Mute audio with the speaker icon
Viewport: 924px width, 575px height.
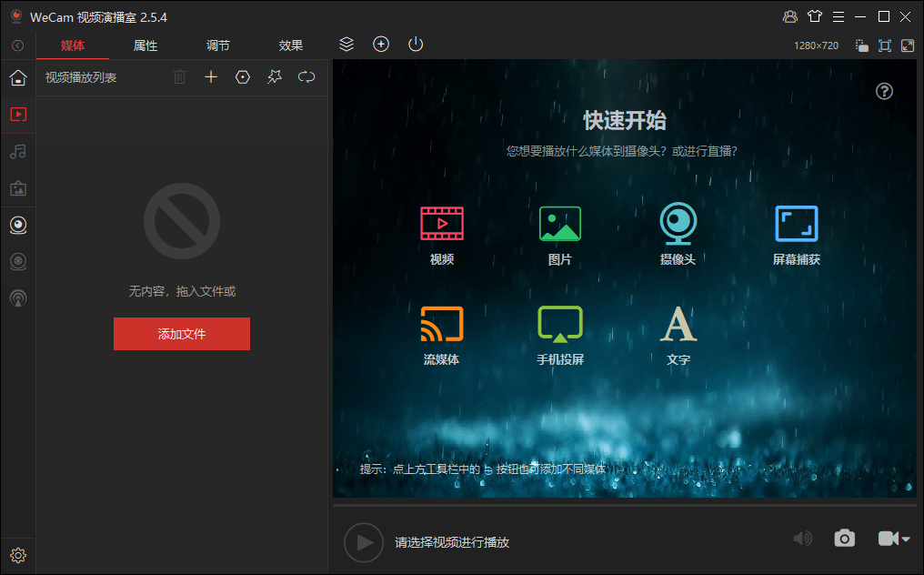click(x=803, y=539)
